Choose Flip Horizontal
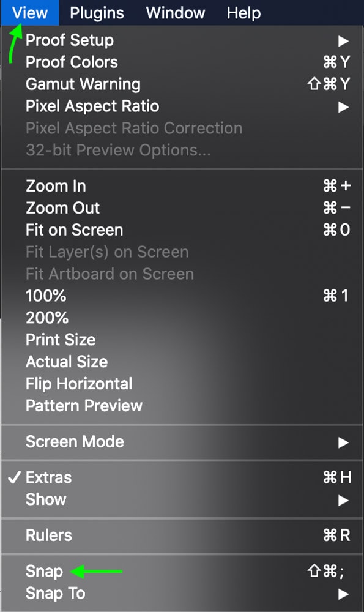Image resolution: width=364 pixels, height=612 pixels. (x=182, y=384)
